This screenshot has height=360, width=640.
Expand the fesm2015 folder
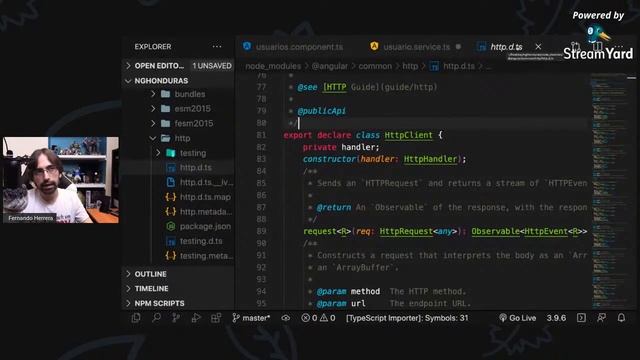[153, 123]
